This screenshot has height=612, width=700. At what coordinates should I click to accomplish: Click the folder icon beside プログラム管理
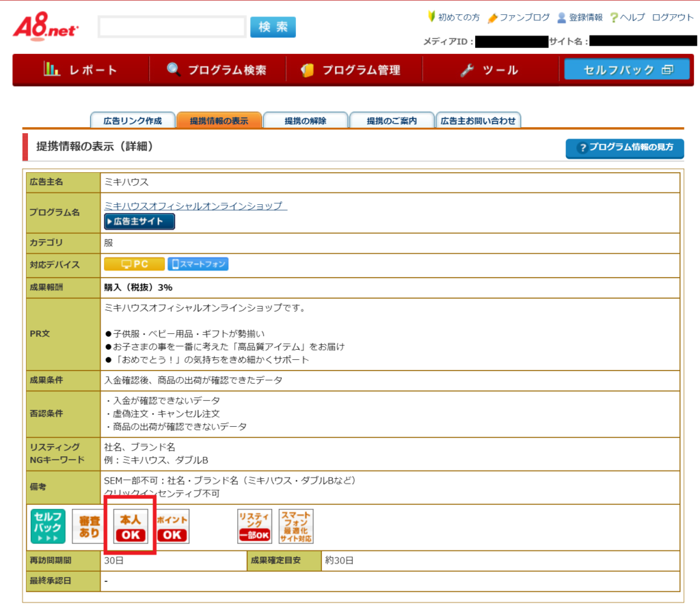[308, 70]
